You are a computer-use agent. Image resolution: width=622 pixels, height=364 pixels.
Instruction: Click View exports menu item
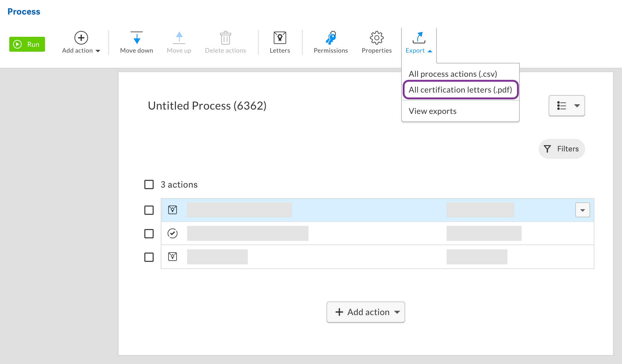(432, 111)
